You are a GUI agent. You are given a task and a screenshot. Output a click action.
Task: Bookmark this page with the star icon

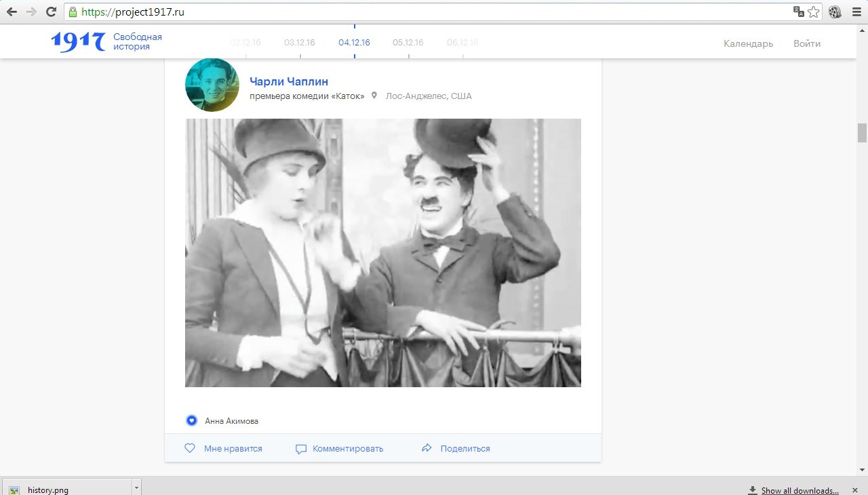tap(814, 12)
